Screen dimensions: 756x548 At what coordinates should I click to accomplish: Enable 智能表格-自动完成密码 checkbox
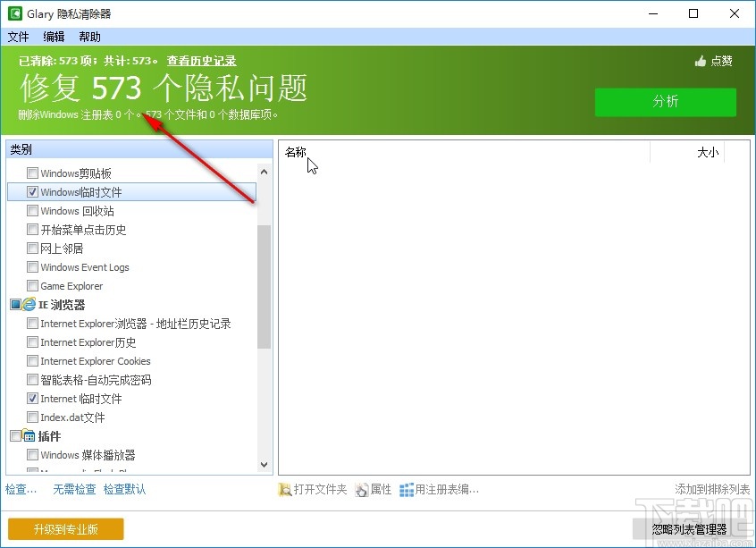32,380
